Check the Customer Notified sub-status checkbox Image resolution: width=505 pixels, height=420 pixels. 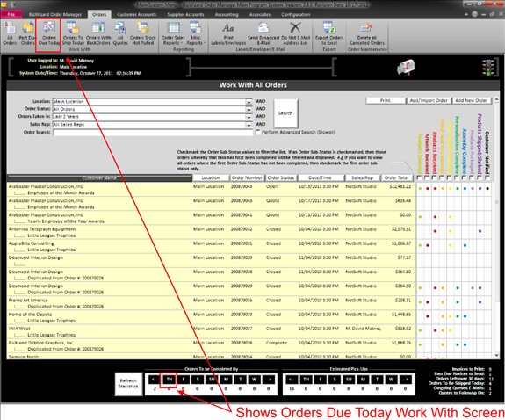pos(487,177)
